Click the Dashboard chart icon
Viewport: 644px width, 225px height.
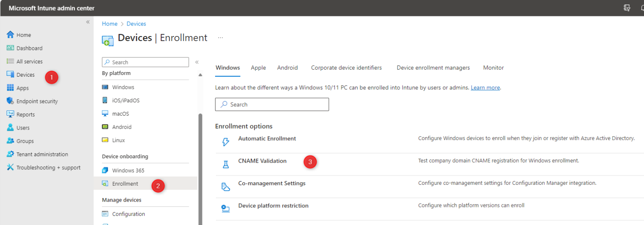pyautogui.click(x=10, y=48)
